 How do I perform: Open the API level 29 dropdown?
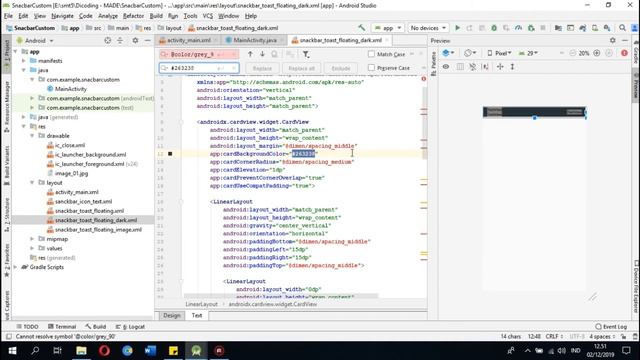click(x=528, y=53)
